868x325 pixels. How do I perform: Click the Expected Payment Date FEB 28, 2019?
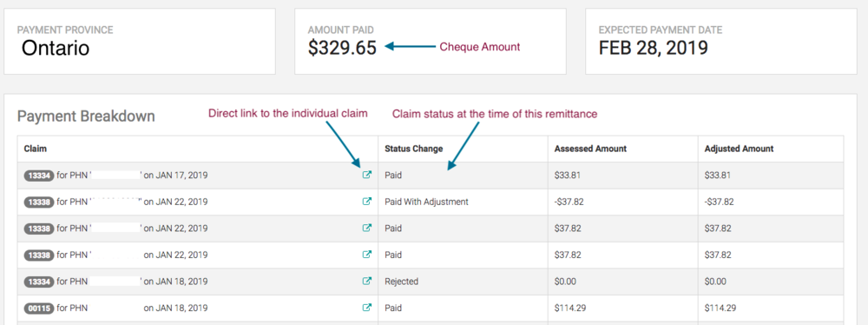(x=654, y=48)
